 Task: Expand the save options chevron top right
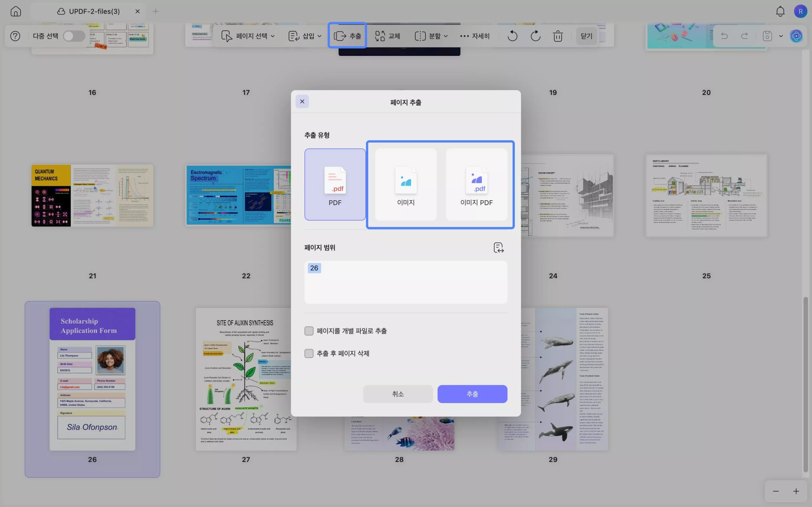click(x=781, y=36)
